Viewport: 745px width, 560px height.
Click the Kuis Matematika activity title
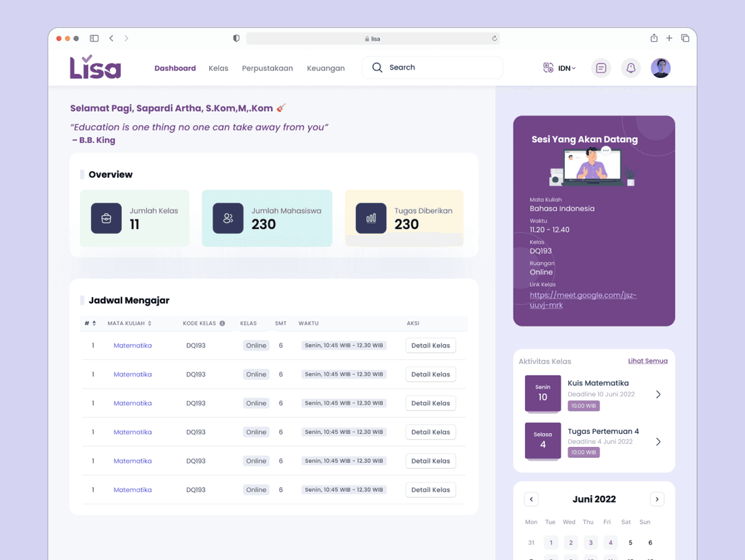click(598, 383)
